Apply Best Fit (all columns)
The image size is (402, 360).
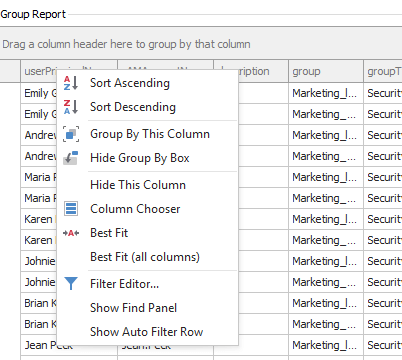(147, 257)
